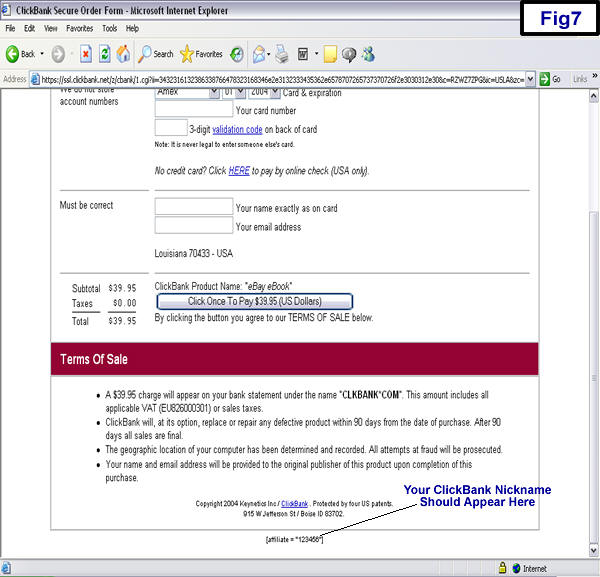Click the Edit with Word icon
The image size is (600, 577).
click(x=303, y=54)
